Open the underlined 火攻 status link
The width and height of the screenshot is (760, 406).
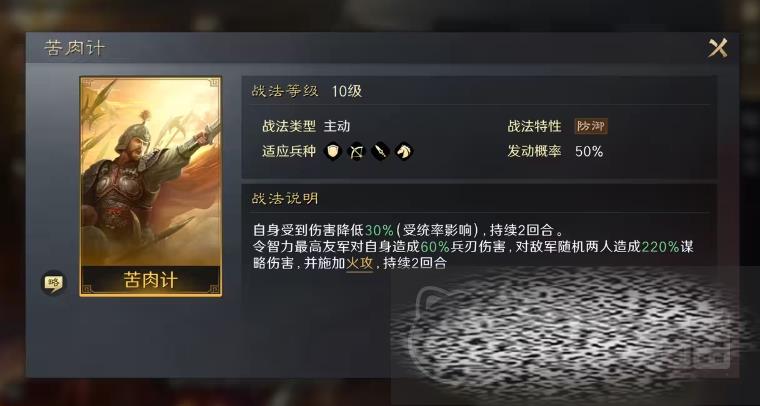coord(359,264)
